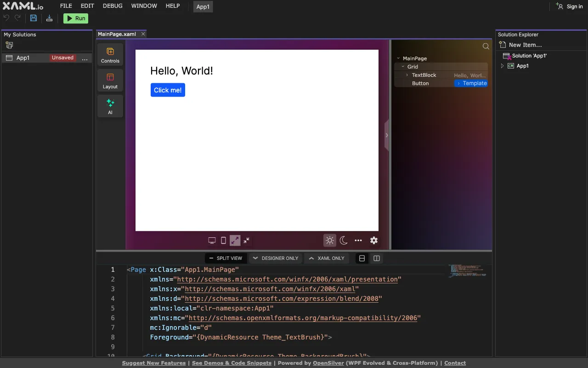Click the expression/blend/2008 URL in code
The height and width of the screenshot is (368, 588).
[282, 299]
